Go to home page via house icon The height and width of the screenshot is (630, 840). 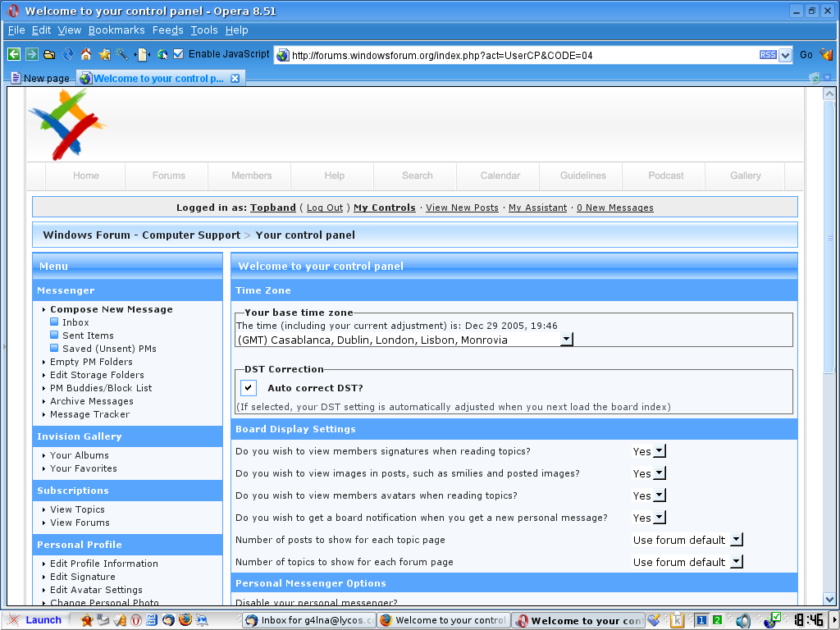pos(85,54)
